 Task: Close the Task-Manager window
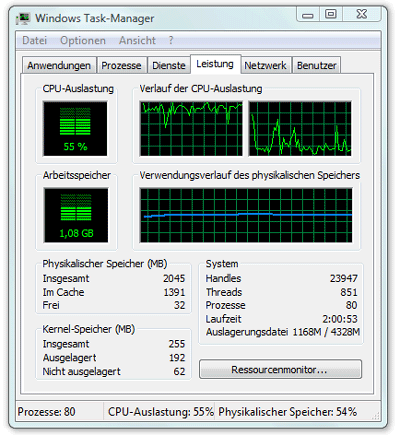(362, 14)
